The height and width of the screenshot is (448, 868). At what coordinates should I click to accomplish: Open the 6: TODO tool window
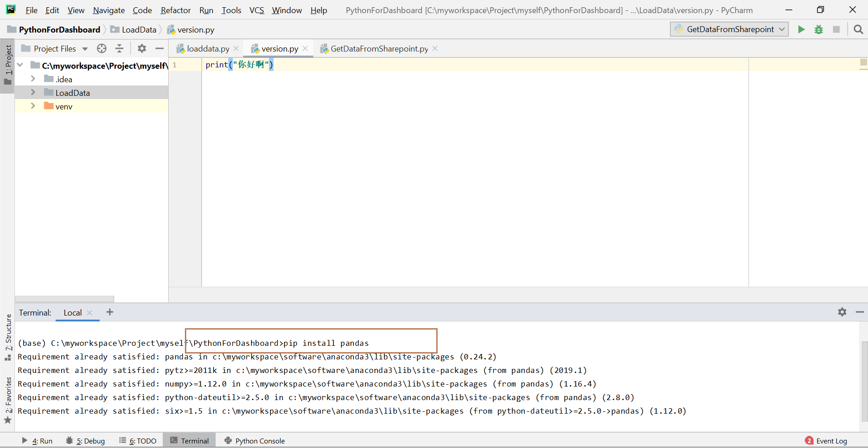point(138,441)
